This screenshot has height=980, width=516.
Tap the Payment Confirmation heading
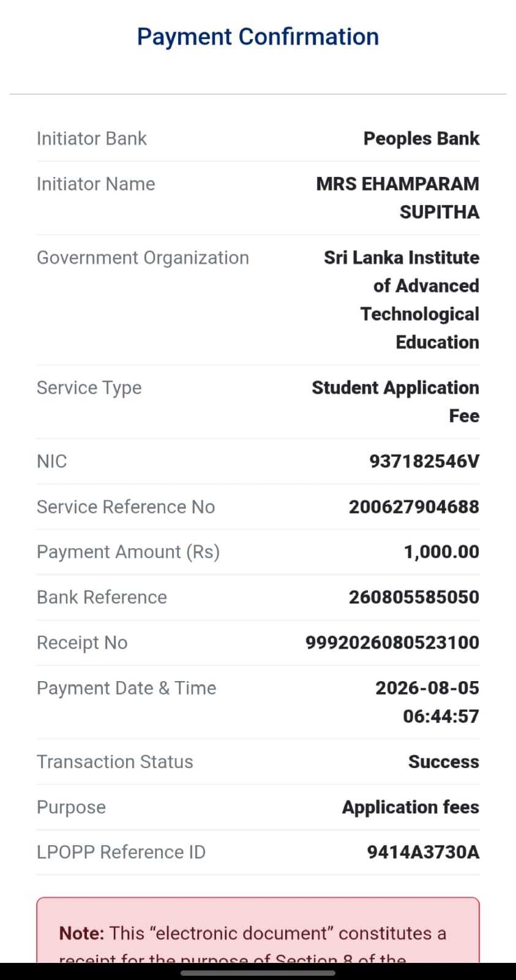point(258,37)
